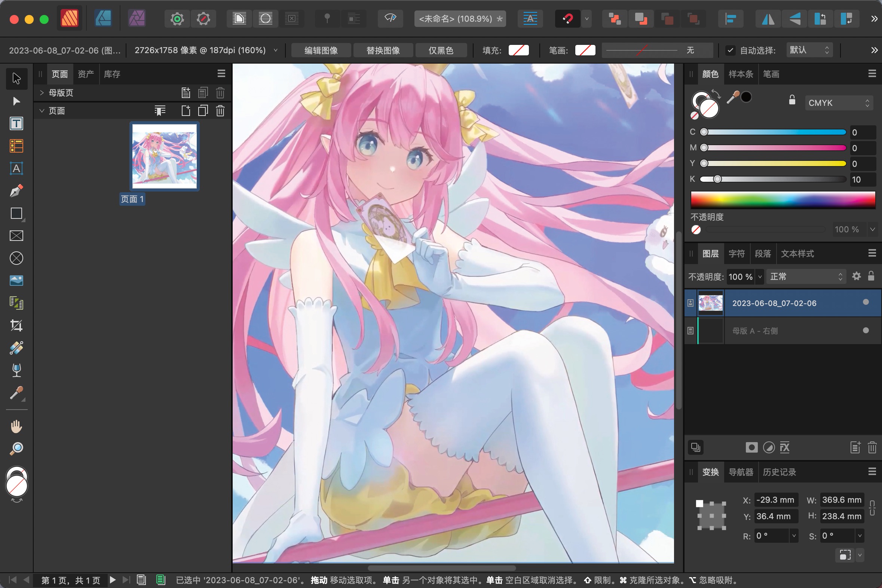Select the Picture Frame Ellipse tool
The image size is (882, 588).
16,258
